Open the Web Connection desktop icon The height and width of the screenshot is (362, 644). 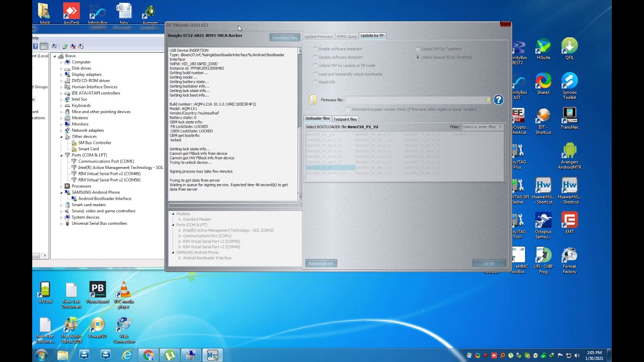tap(124, 330)
